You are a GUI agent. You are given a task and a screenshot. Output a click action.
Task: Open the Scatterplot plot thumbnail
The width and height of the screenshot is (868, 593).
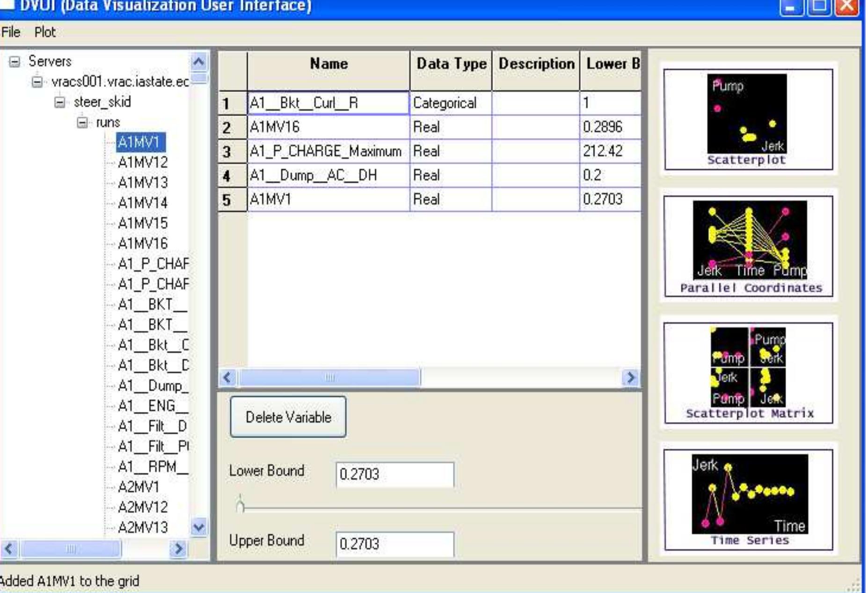pos(748,120)
